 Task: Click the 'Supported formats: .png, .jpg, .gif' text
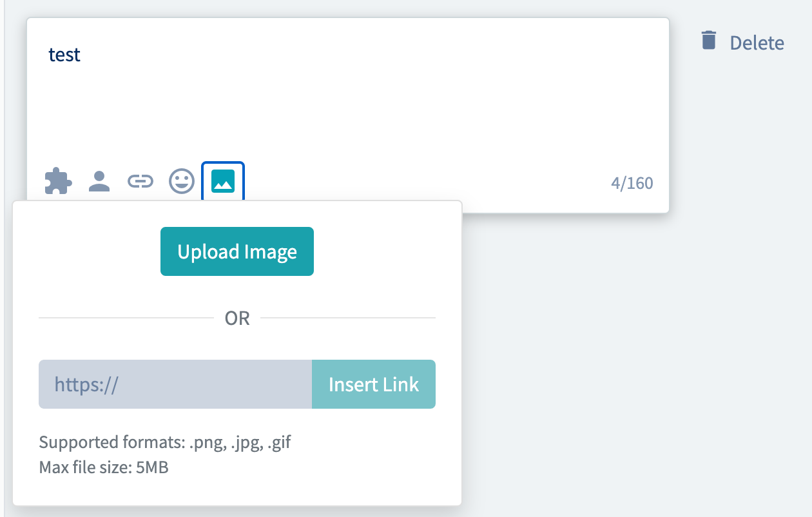(x=165, y=443)
